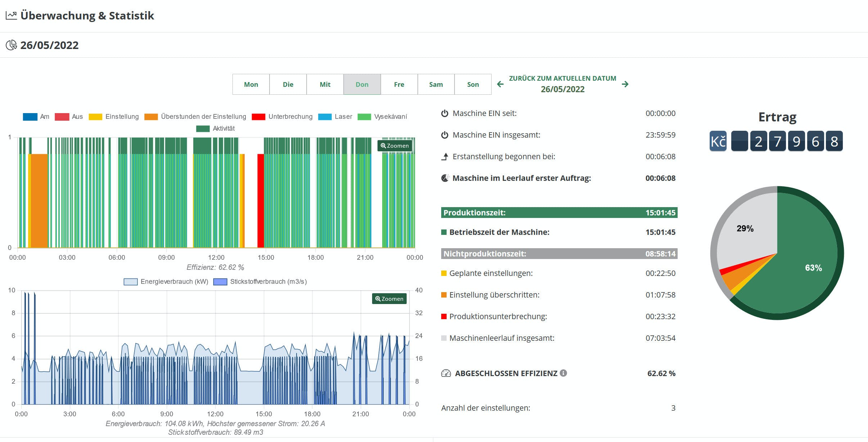Image resolution: width=868 pixels, height=442 pixels.
Task: Click the efficiency info icon
Action: [564, 373]
